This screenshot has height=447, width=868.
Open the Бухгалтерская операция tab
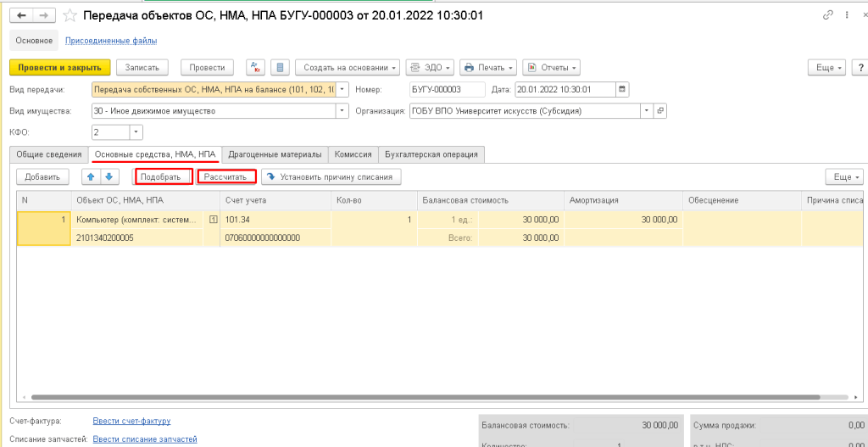[x=431, y=154]
